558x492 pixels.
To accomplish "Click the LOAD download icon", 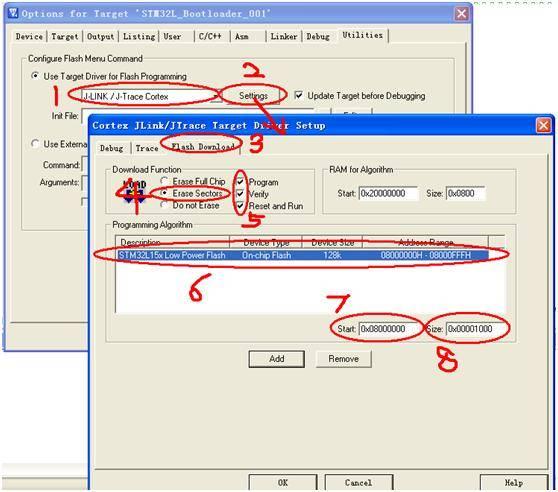I will pyautogui.click(x=135, y=192).
